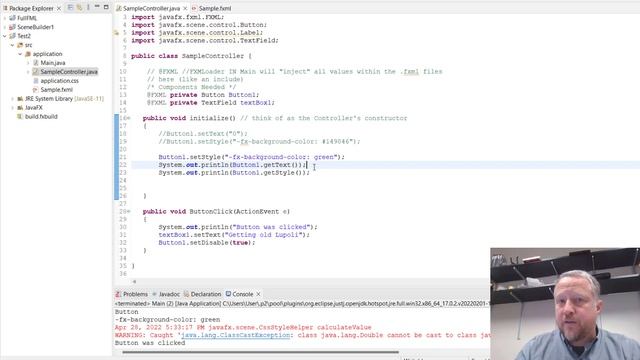
Task: Click the JavaFX library icon
Action: (20, 108)
